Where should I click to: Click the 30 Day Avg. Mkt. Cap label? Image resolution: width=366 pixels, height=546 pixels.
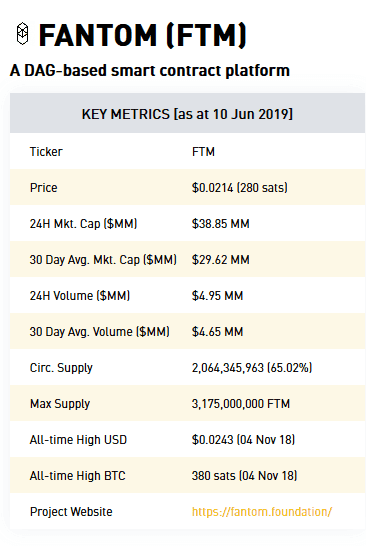click(103, 260)
